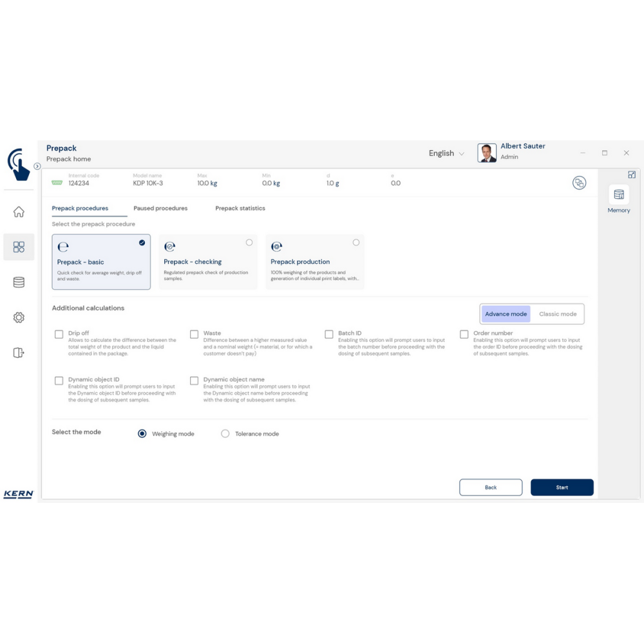Screen dimensions: 644x644
Task: Click the logout icon in sidebar
Action: pos(19,352)
